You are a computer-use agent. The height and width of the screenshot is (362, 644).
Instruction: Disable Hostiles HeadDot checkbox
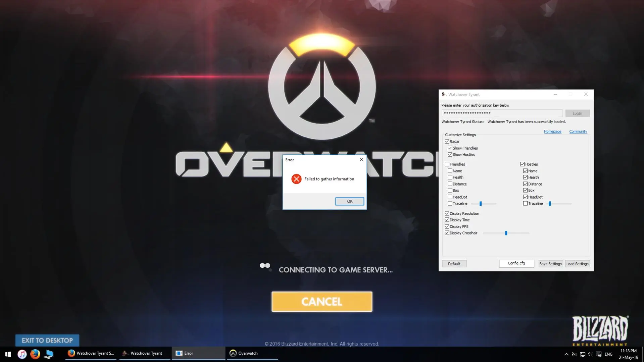click(525, 197)
